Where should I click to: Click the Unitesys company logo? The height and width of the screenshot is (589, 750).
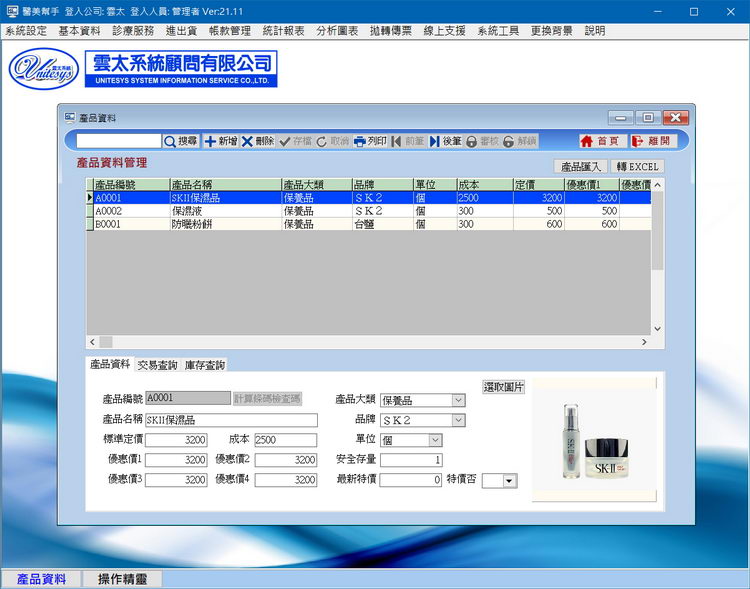coord(42,68)
